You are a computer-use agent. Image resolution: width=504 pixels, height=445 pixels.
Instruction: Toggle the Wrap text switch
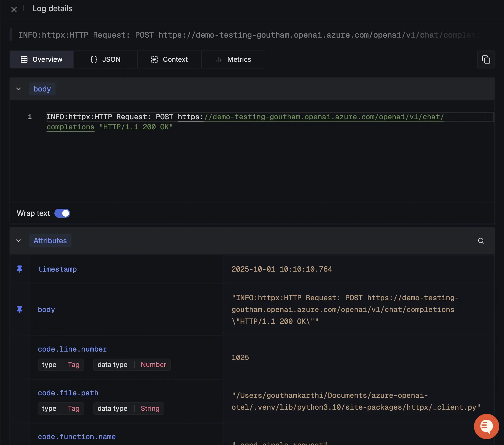62,213
